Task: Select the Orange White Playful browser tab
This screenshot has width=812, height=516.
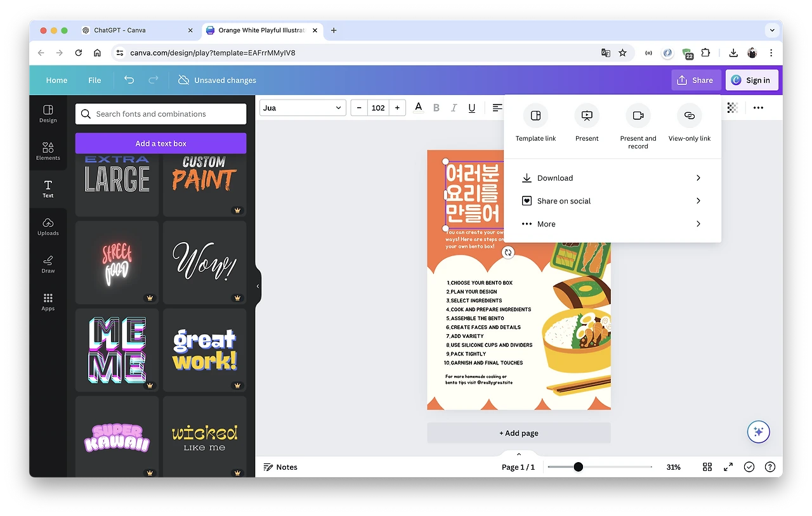Action: pos(261,30)
